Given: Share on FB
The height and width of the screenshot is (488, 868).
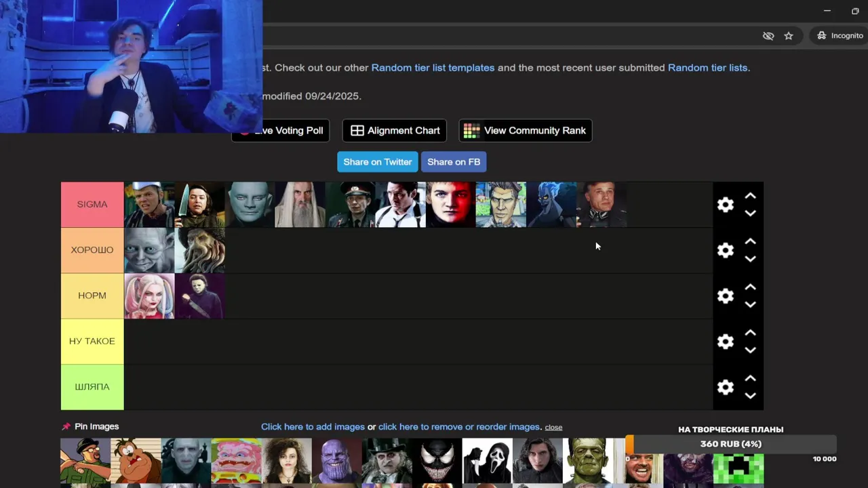Looking at the screenshot, I should pyautogui.click(x=454, y=162).
